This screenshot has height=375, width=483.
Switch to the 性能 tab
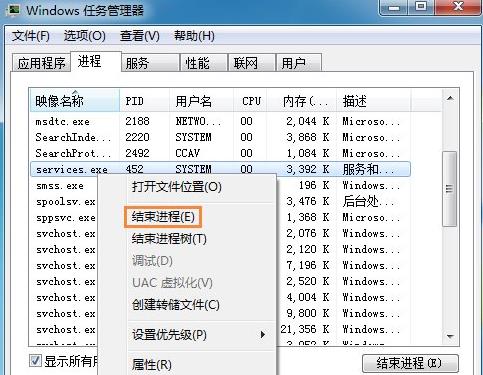pyautogui.click(x=204, y=63)
